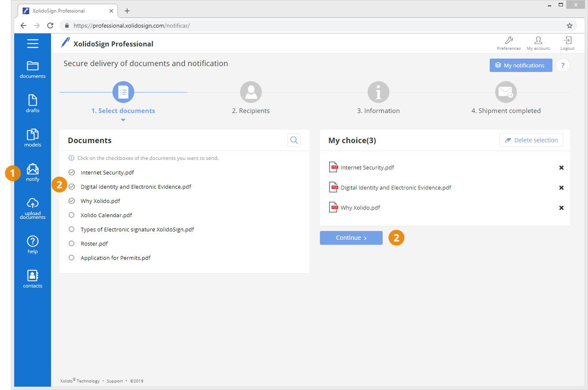Check Roster.pdf
588x390 pixels.
pyautogui.click(x=72, y=244)
